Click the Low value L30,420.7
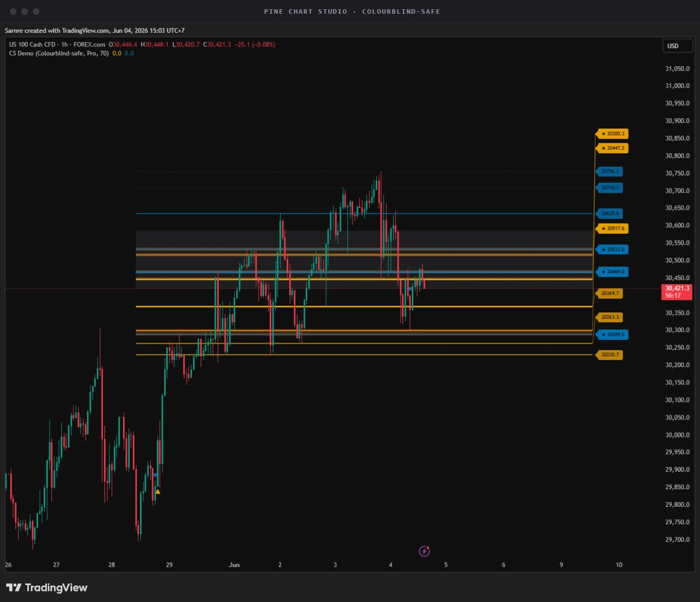Screen dimensions: 700x602 186,45
